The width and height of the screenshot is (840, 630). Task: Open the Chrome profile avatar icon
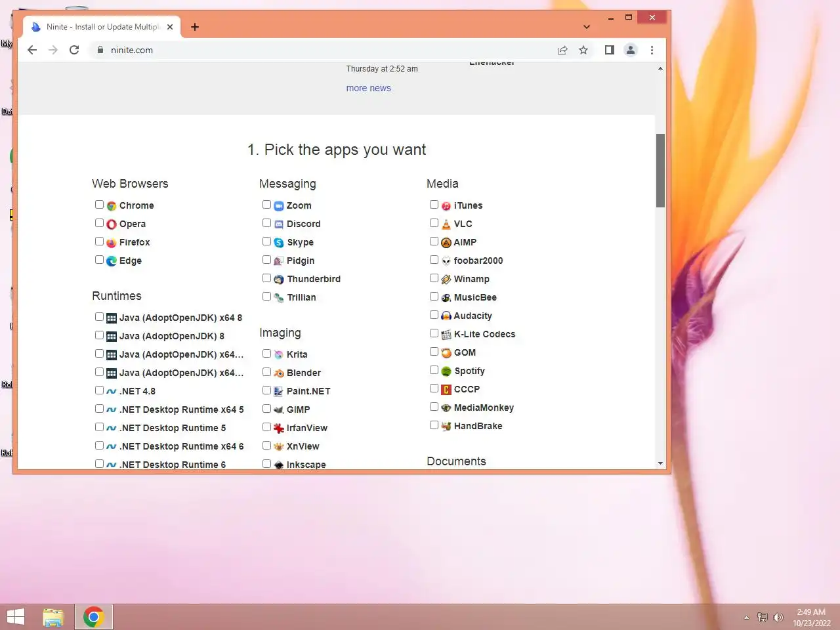(631, 50)
